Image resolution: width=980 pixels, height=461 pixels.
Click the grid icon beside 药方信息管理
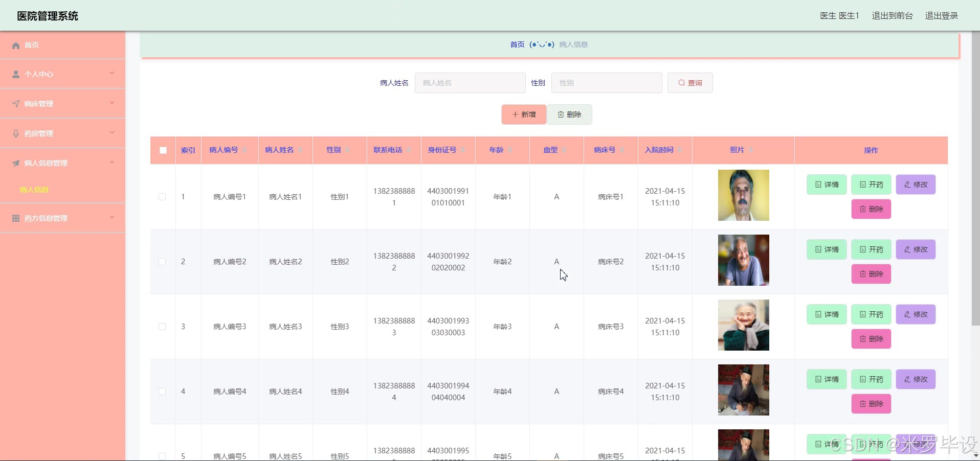[16, 218]
